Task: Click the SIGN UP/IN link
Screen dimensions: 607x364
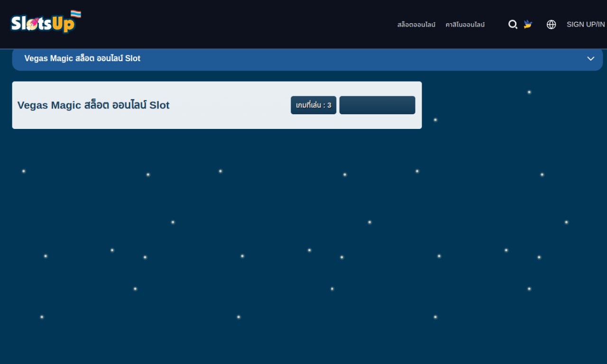Action: pyautogui.click(x=586, y=25)
